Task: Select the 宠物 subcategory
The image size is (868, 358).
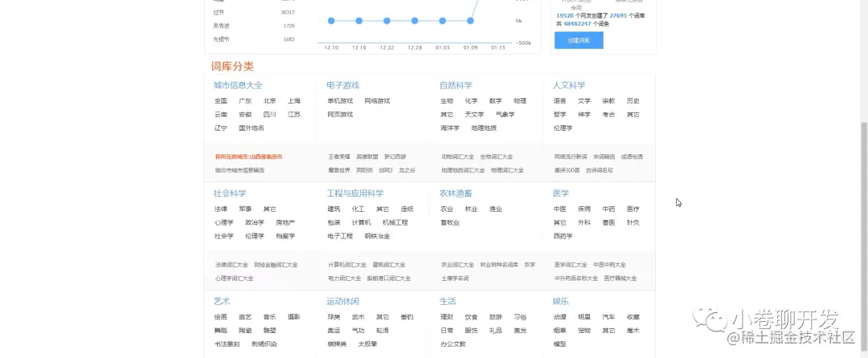Action: (584, 331)
